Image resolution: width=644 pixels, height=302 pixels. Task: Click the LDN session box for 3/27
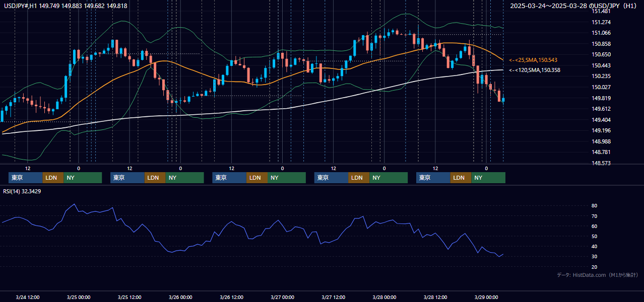tap(359, 178)
